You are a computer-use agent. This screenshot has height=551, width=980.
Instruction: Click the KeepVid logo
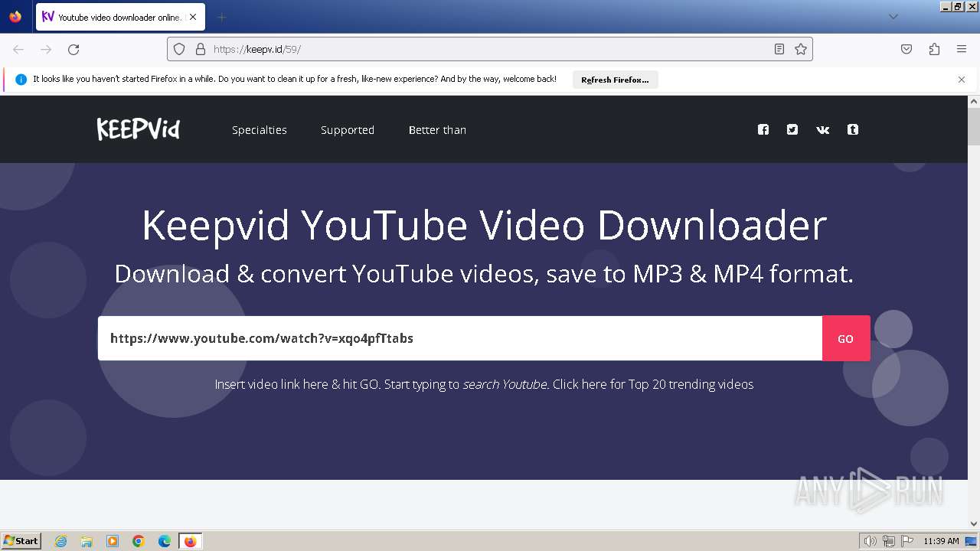coord(139,129)
